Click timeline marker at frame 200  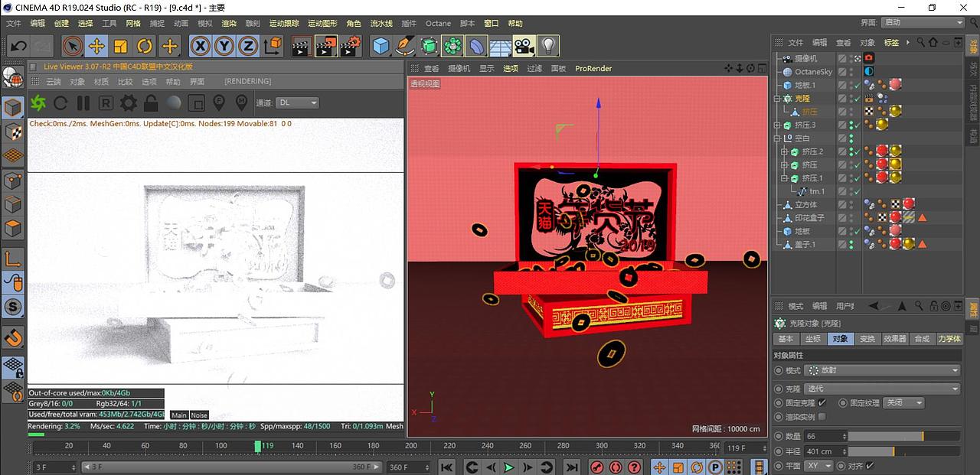pos(411,446)
